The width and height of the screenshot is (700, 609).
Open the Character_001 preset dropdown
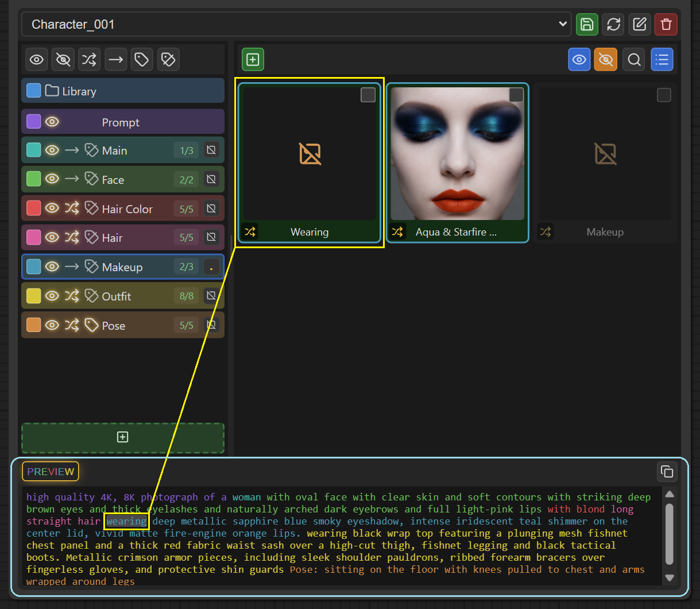296,24
